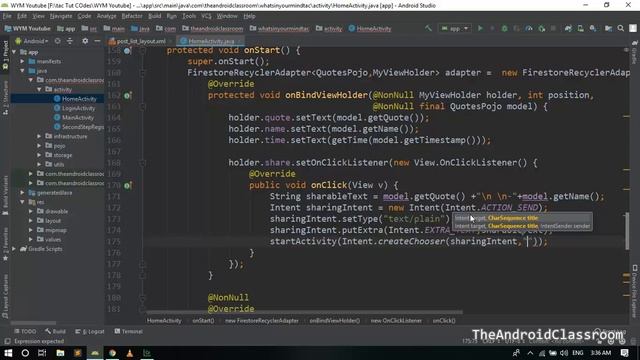Open Device File Explorer side panel

click(635, 291)
